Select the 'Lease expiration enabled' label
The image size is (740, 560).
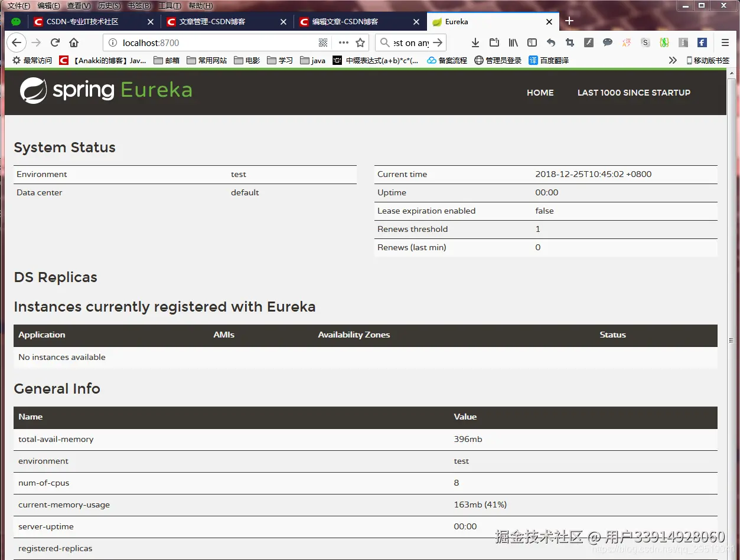point(426,211)
